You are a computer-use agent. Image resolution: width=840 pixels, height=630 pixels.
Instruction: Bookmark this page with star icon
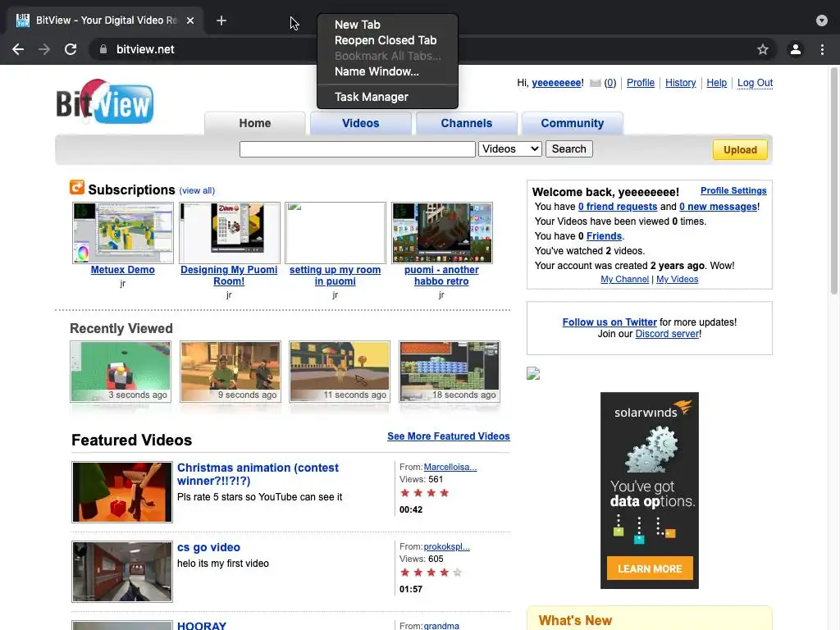coord(763,49)
